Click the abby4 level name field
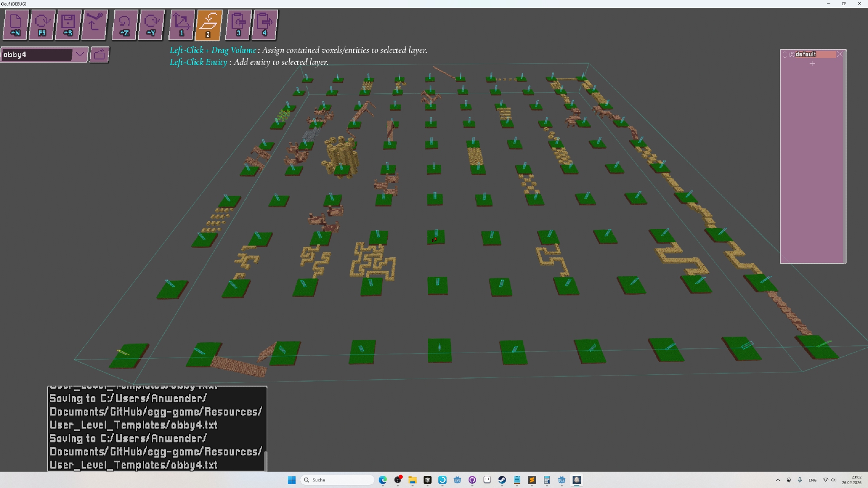 pos(36,55)
